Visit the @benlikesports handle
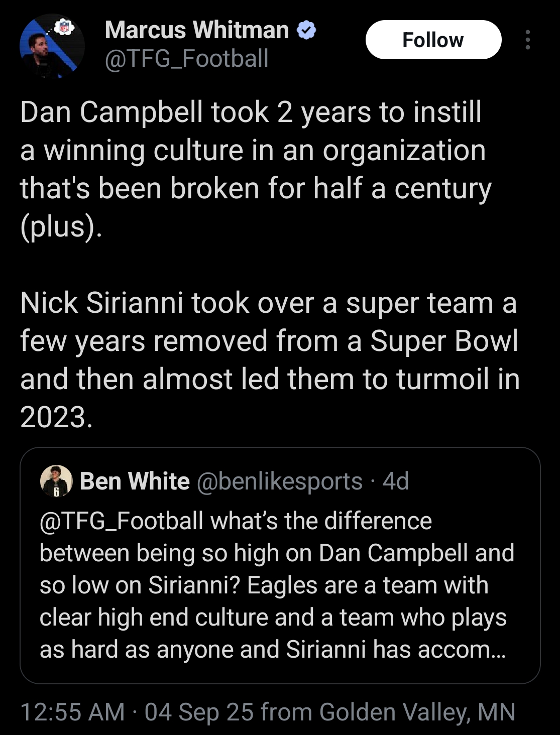The image size is (560, 735). coord(280,481)
